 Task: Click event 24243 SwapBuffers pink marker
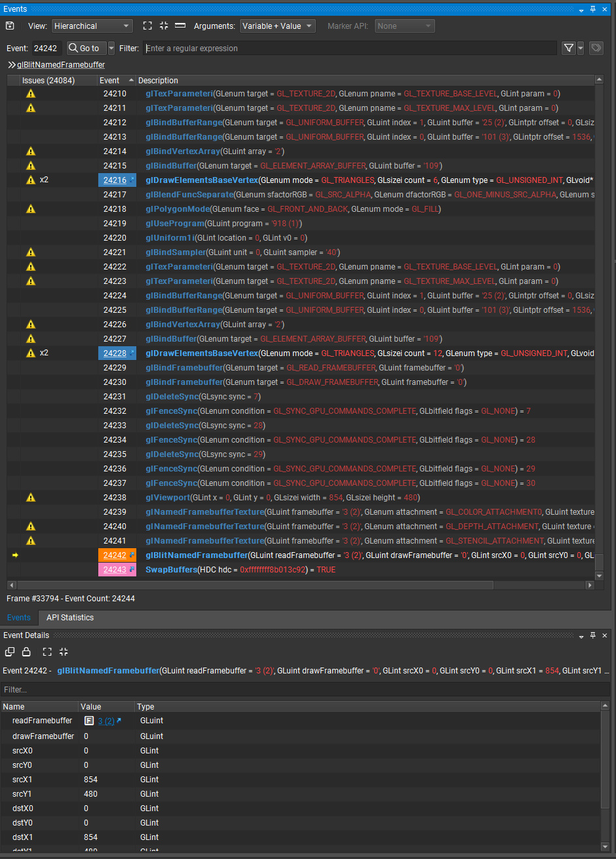click(x=115, y=570)
